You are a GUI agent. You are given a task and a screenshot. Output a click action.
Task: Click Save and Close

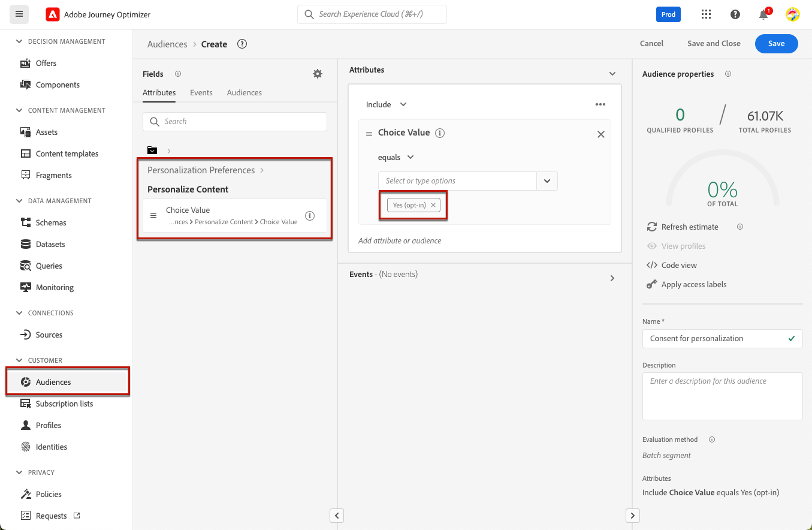coord(714,44)
